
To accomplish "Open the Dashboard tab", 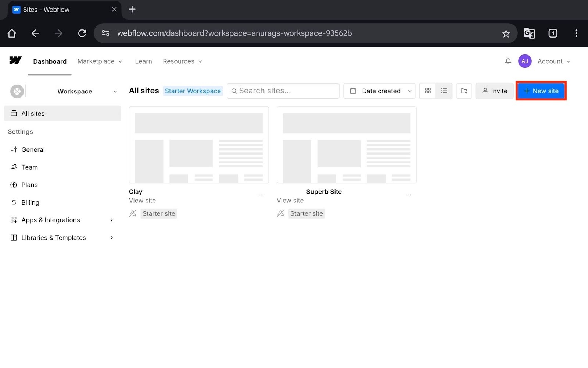I will [x=50, y=61].
